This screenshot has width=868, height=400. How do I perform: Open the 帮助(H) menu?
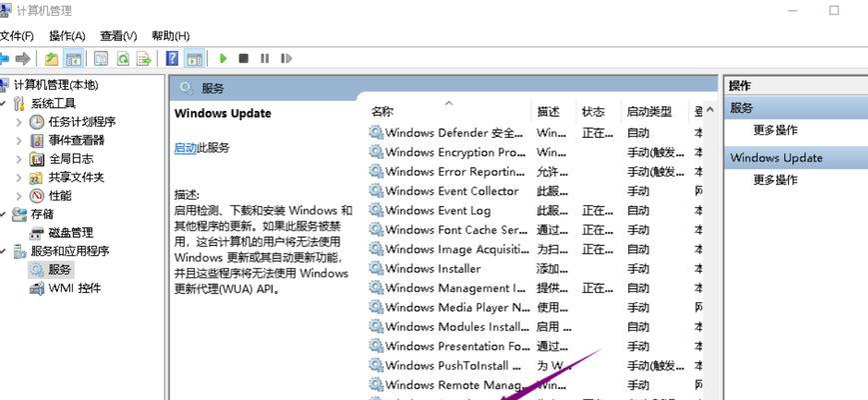(171, 36)
